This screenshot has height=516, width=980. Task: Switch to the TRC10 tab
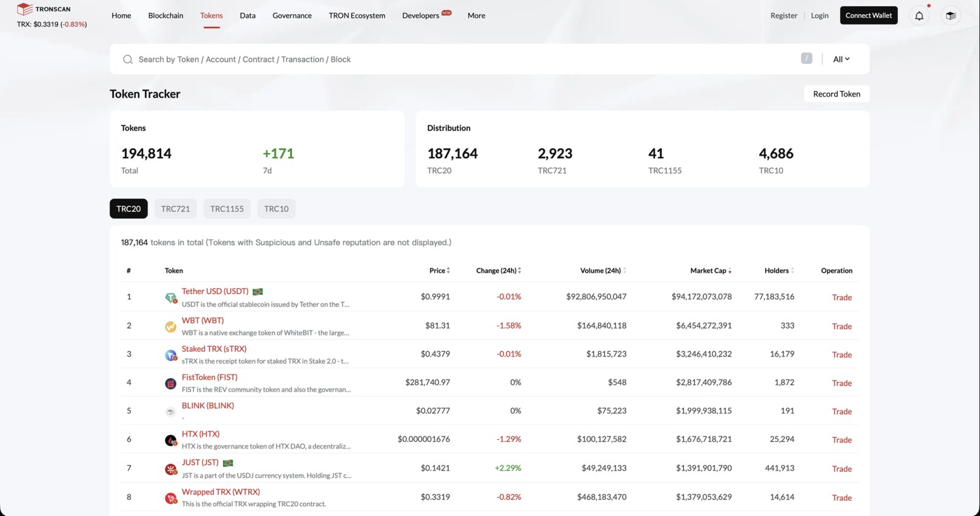point(276,208)
